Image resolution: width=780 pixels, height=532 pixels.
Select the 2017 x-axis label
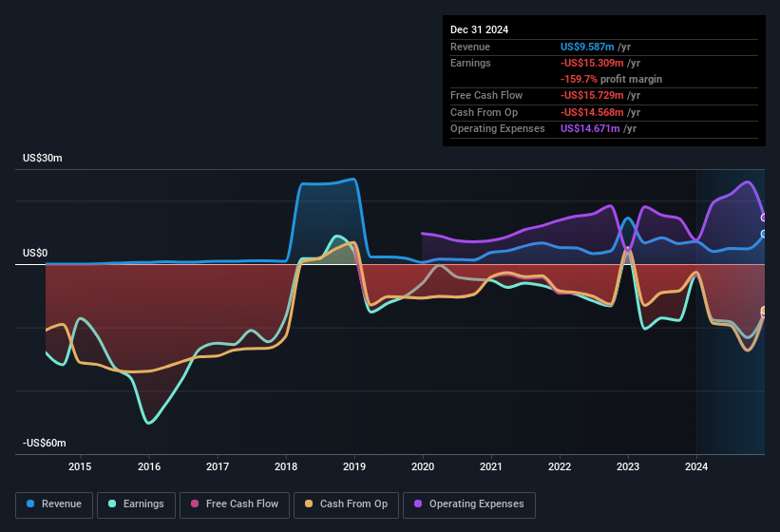[218, 466]
